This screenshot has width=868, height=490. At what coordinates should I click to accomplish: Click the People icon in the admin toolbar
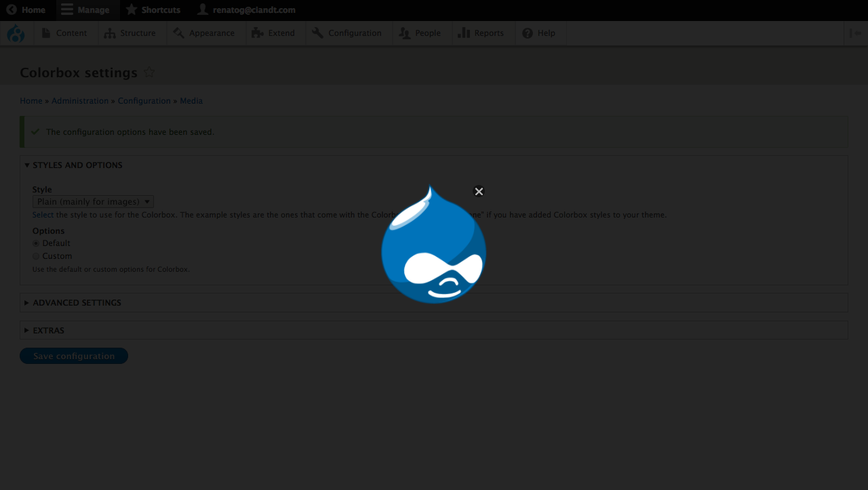[404, 33]
